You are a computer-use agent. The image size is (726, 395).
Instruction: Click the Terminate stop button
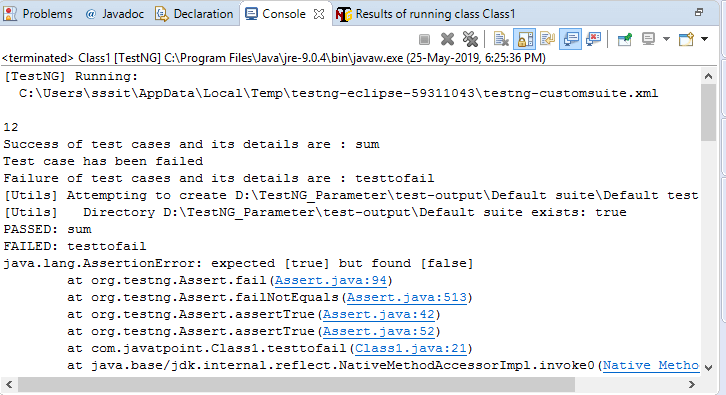pyautogui.click(x=424, y=39)
